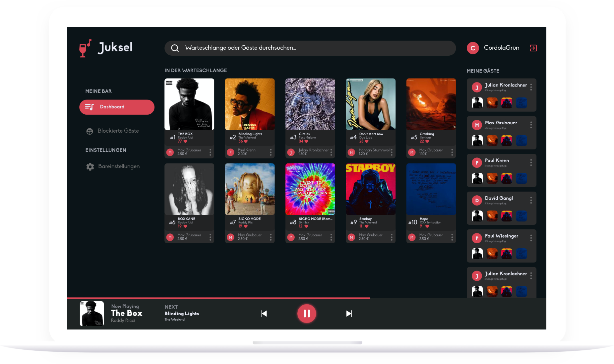The image size is (614, 364).
Task: Open the Starboy album cover
Action: point(371,189)
